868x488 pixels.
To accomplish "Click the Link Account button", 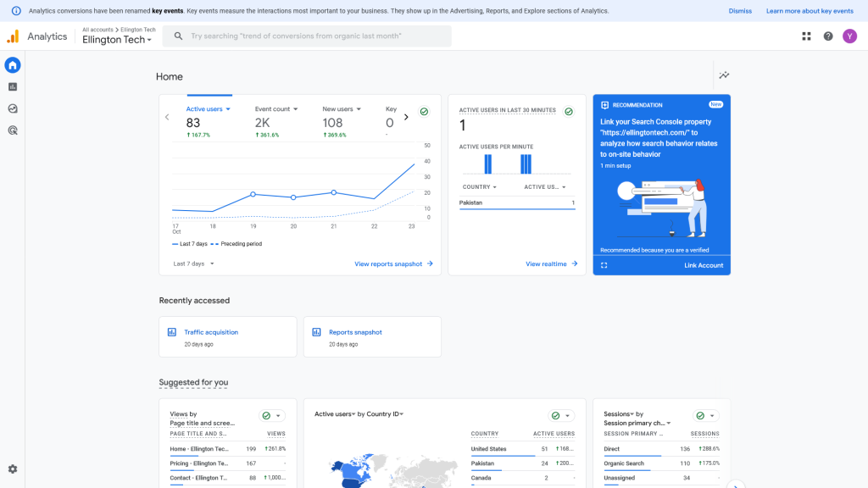I will pos(704,265).
